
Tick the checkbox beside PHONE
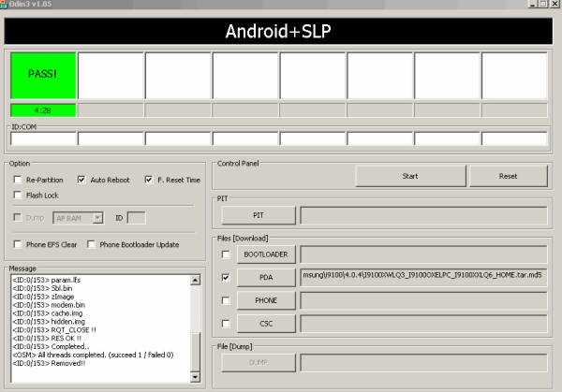pyautogui.click(x=226, y=300)
